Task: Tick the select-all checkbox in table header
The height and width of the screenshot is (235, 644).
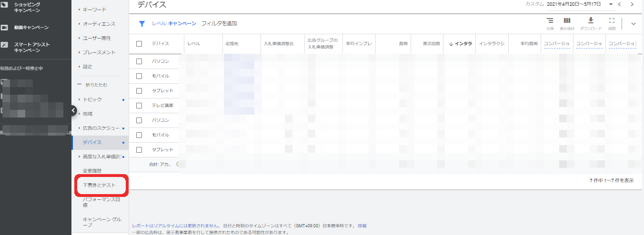Action: point(139,44)
